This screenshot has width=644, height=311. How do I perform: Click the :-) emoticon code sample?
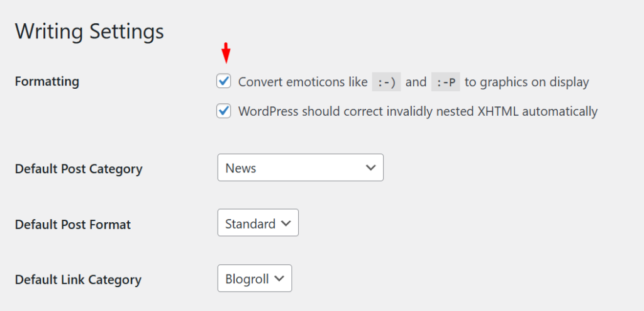click(386, 82)
